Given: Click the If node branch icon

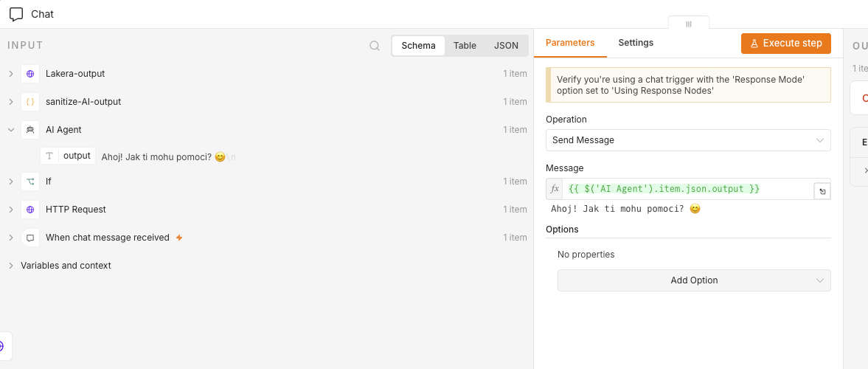Looking at the screenshot, I should (x=30, y=181).
